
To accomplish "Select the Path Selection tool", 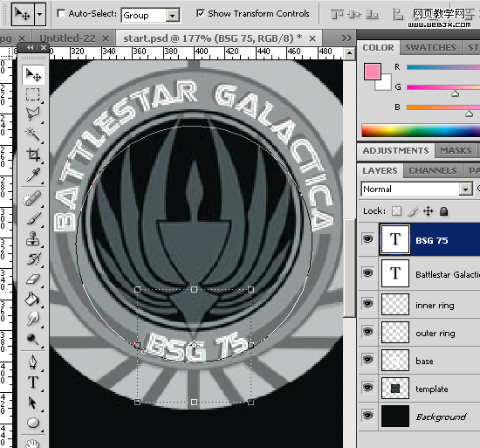I will [33, 403].
